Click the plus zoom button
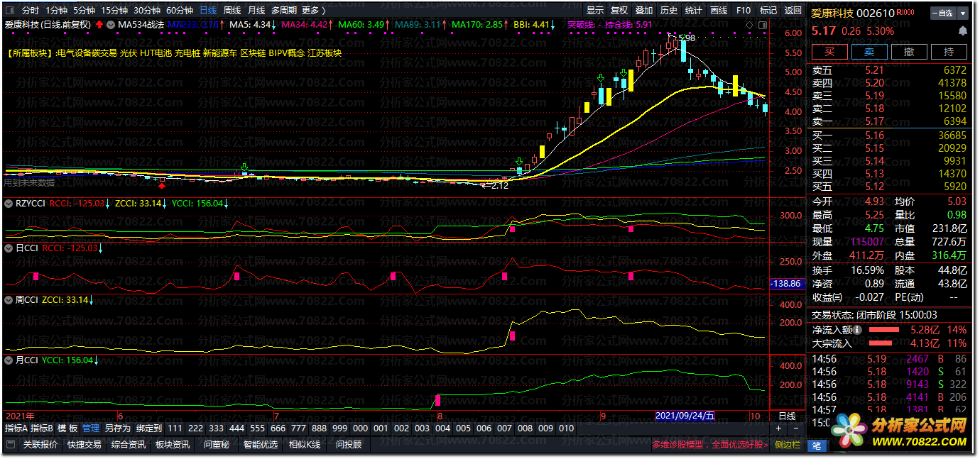Viewport: 980px width, 459px height. 778,428
